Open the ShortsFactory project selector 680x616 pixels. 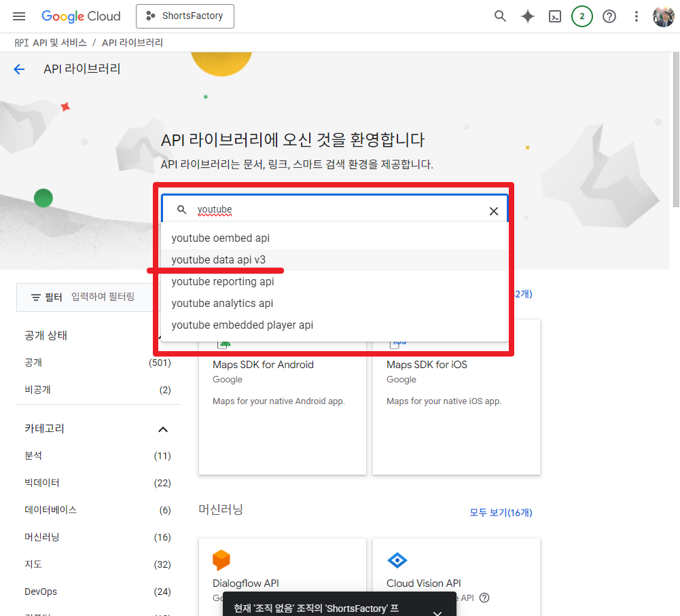pos(185,16)
